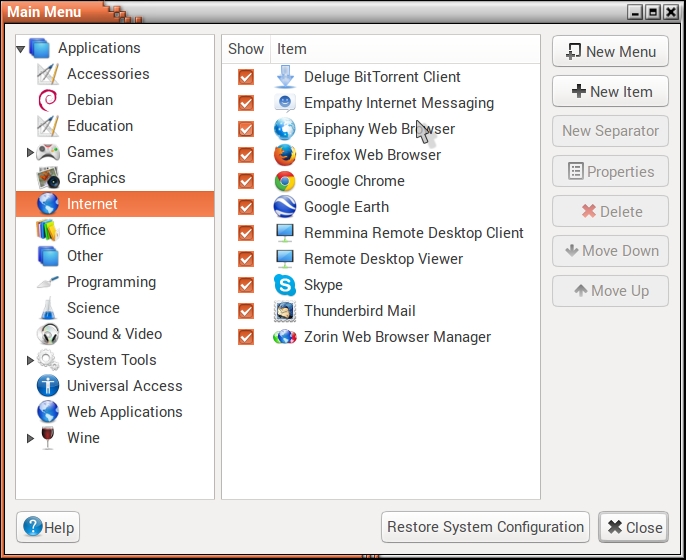The width and height of the screenshot is (686, 560).
Task: Click the Move Up button
Action: pos(610,291)
